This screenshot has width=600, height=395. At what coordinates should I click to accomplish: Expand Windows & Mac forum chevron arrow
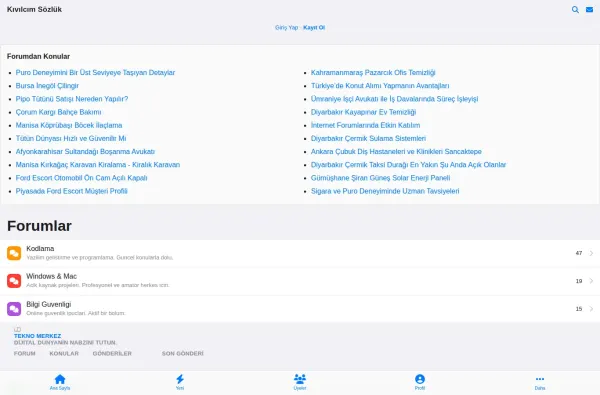[592, 281]
